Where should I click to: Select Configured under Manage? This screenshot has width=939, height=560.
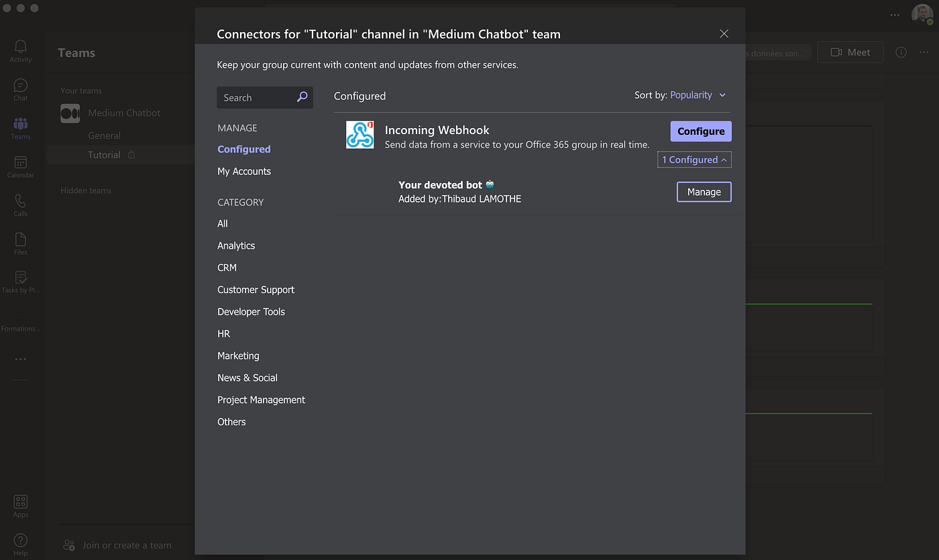tap(244, 150)
